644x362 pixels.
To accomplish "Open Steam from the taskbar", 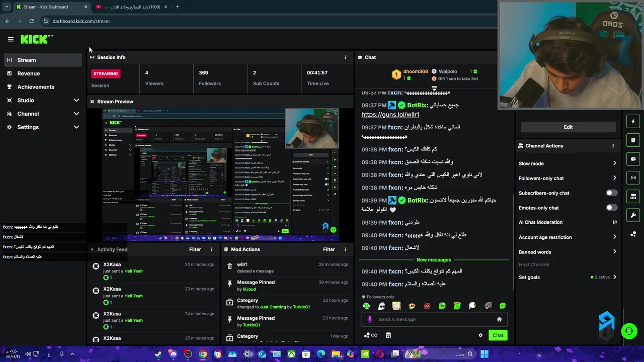I will (x=158, y=354).
